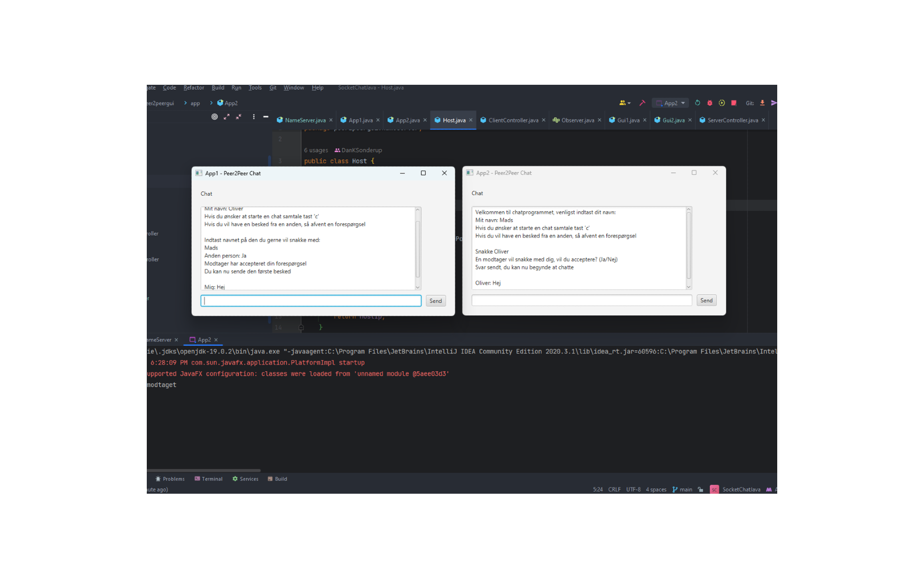Click the SocketChatJava status bar widget

pos(735,490)
